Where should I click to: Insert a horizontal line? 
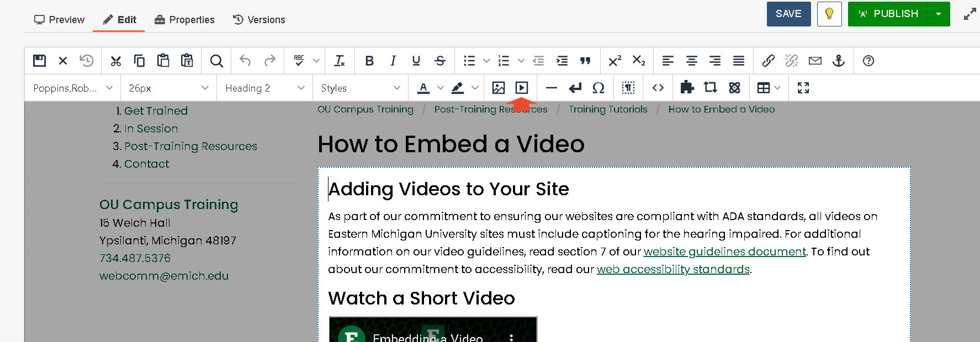pos(551,88)
